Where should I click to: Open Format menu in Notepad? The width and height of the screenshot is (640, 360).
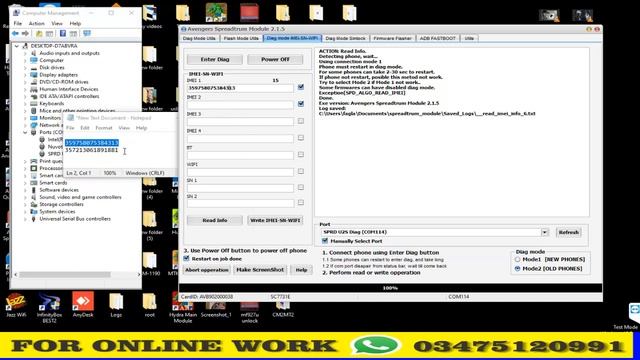(104, 128)
